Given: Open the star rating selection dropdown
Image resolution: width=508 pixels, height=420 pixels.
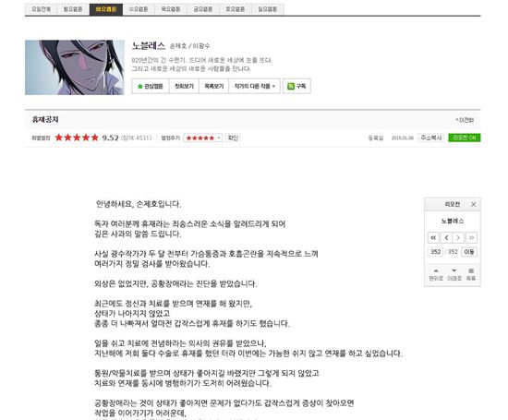Looking at the screenshot, I should [203, 138].
